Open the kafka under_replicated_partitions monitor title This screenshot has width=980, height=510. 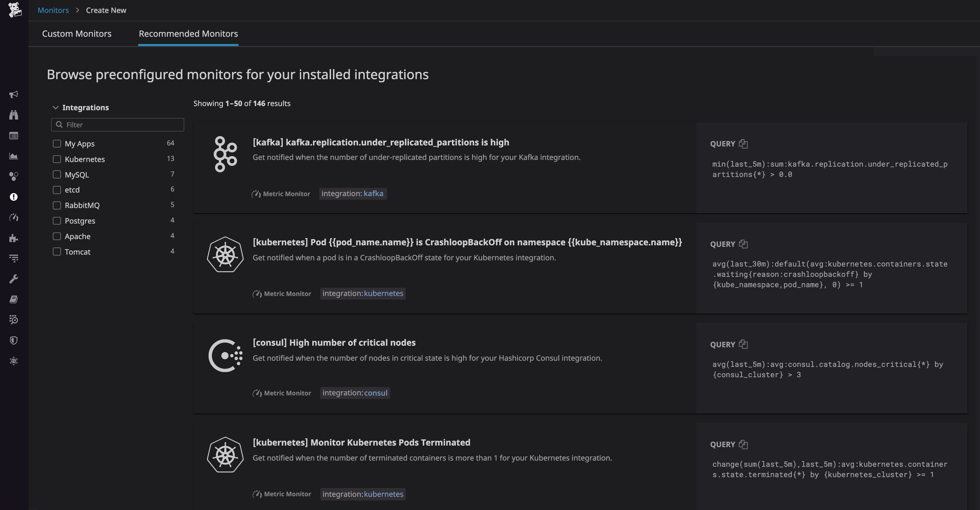click(380, 142)
